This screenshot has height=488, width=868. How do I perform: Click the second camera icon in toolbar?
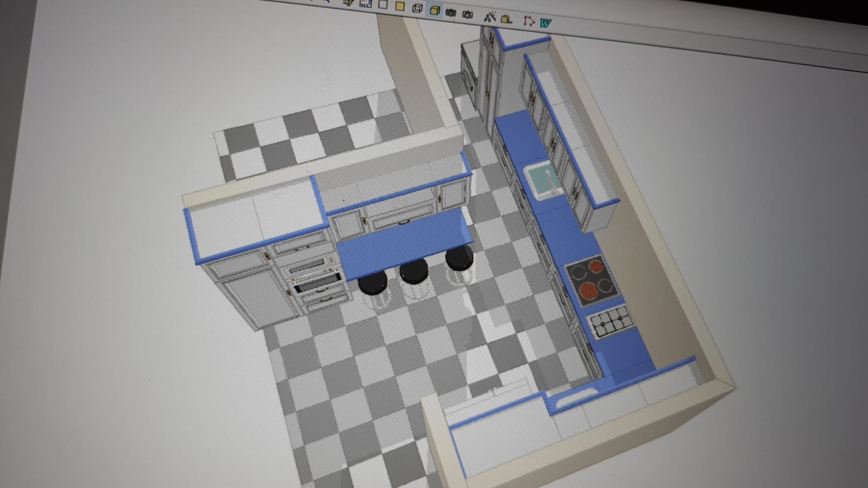tap(467, 14)
